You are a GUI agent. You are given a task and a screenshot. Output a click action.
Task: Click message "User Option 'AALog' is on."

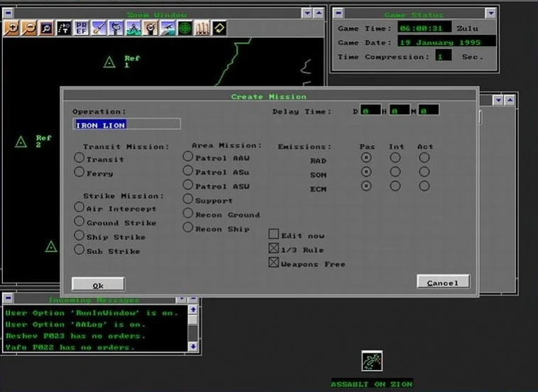75,324
